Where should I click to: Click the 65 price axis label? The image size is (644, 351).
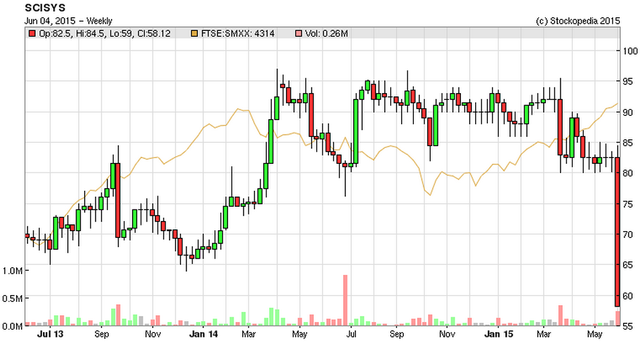[628, 265]
